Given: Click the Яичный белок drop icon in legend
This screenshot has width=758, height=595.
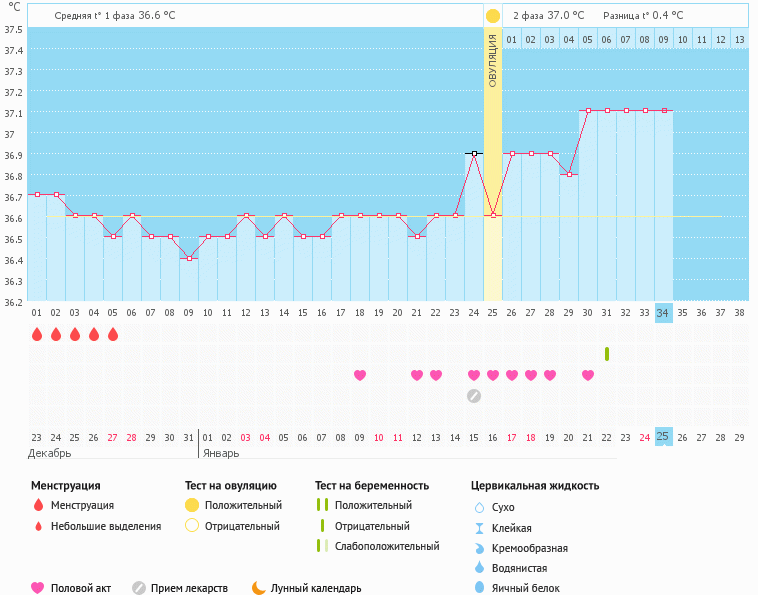Looking at the screenshot, I should coord(480,588).
